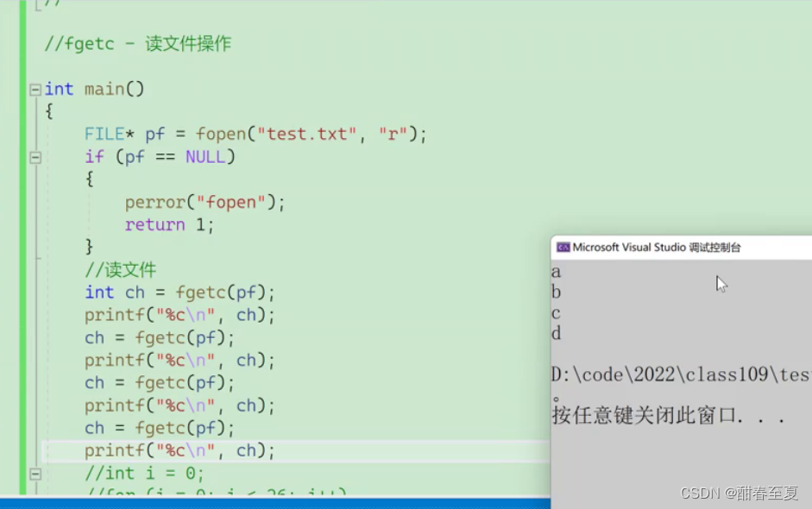The image size is (812, 509).
Task: Click the //int i = 0; commented line
Action: pos(144,474)
